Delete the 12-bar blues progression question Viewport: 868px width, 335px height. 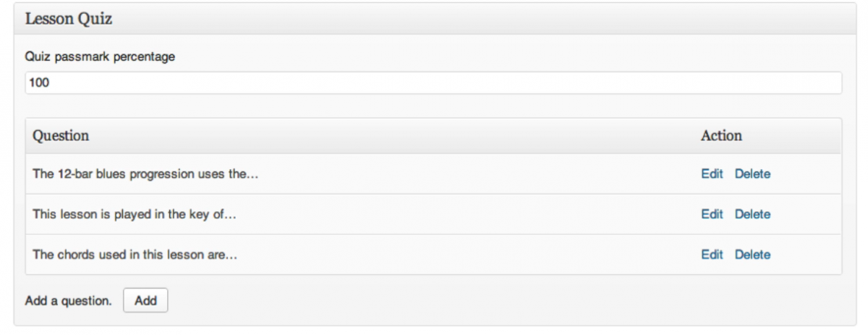pos(752,174)
